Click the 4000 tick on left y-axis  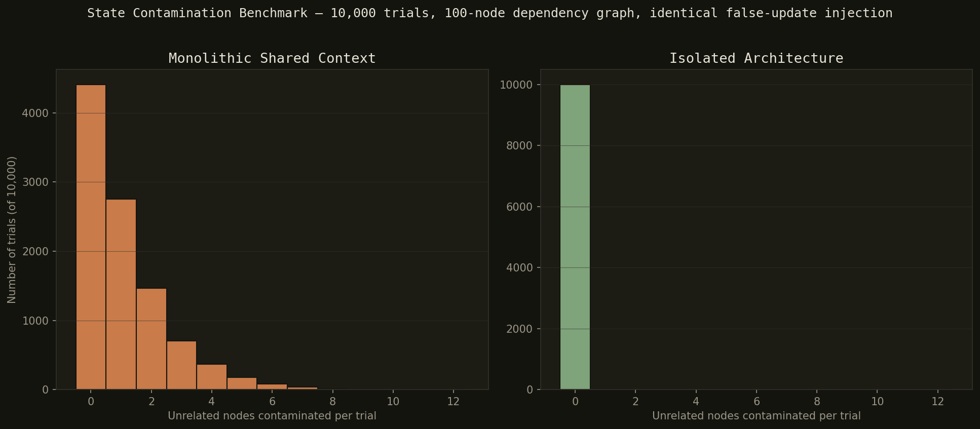pyautogui.click(x=35, y=113)
